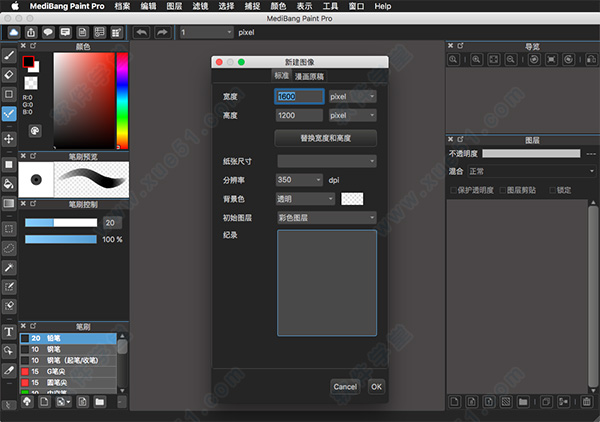Open height unit pixel dropdown
600x422 pixels.
(x=352, y=115)
